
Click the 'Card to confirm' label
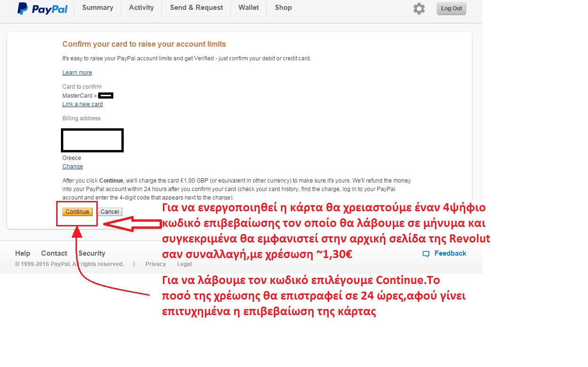(x=82, y=87)
